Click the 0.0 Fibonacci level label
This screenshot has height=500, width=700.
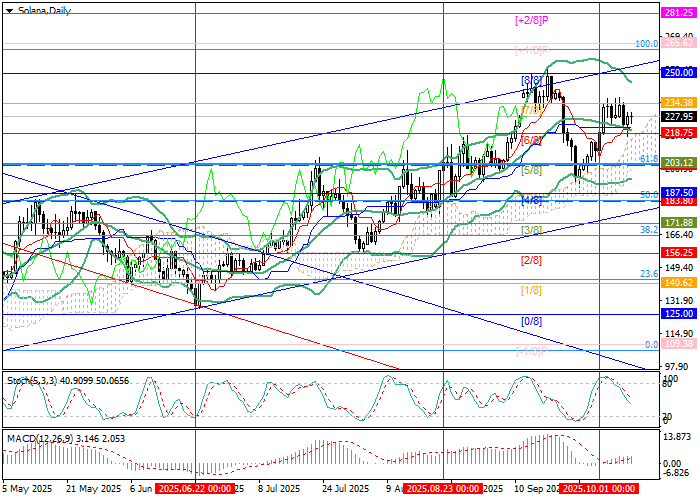(x=652, y=345)
